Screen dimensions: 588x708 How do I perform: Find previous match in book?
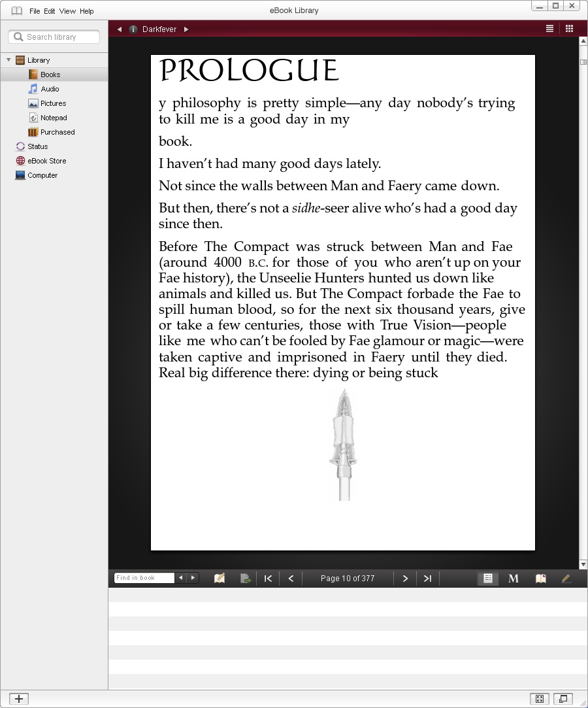(x=180, y=577)
